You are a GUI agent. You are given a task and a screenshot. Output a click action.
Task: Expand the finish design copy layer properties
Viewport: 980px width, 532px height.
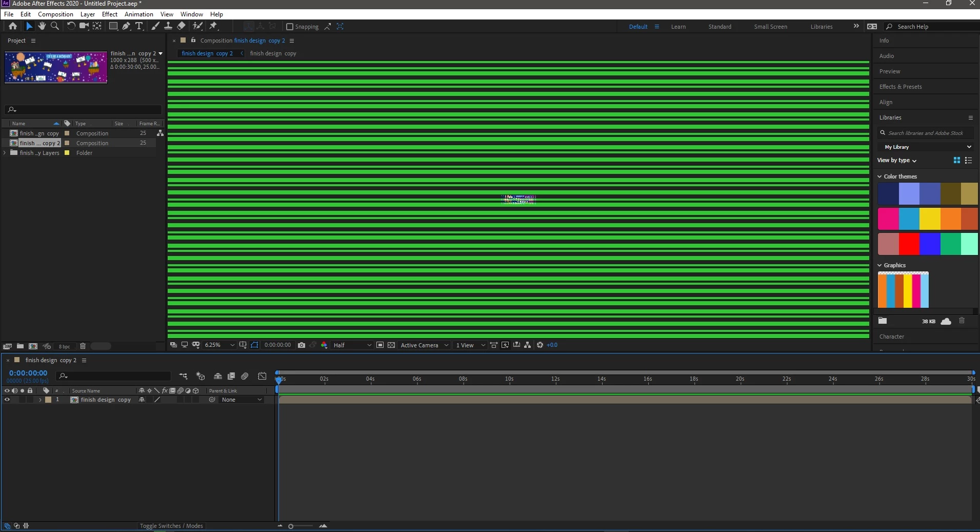pyautogui.click(x=40, y=400)
